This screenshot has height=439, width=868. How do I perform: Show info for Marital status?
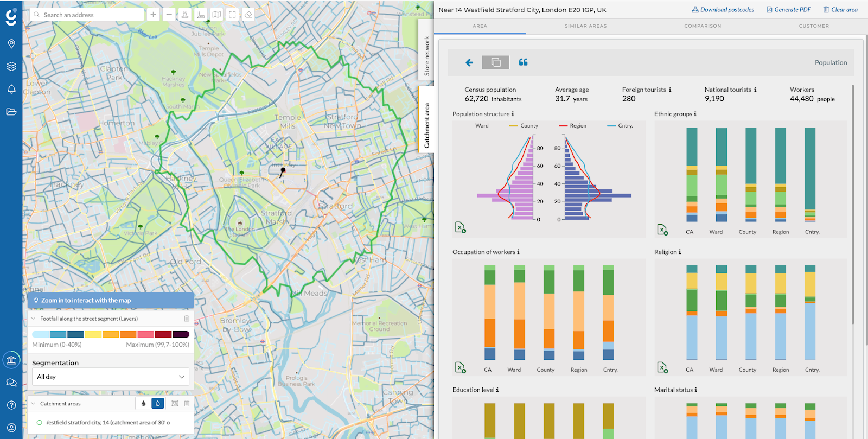point(696,390)
